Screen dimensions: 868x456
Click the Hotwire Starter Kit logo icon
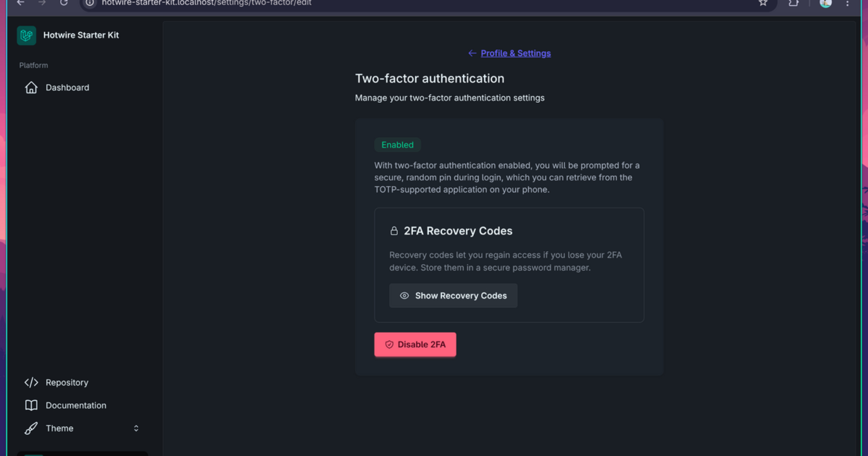coord(26,35)
